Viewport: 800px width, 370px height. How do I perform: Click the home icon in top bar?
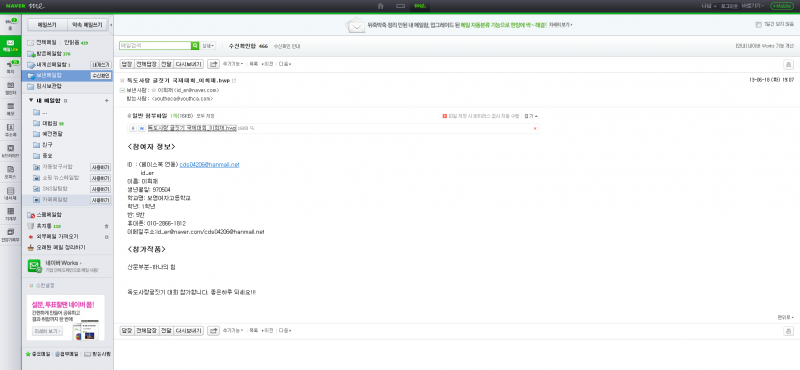[x=380, y=6]
